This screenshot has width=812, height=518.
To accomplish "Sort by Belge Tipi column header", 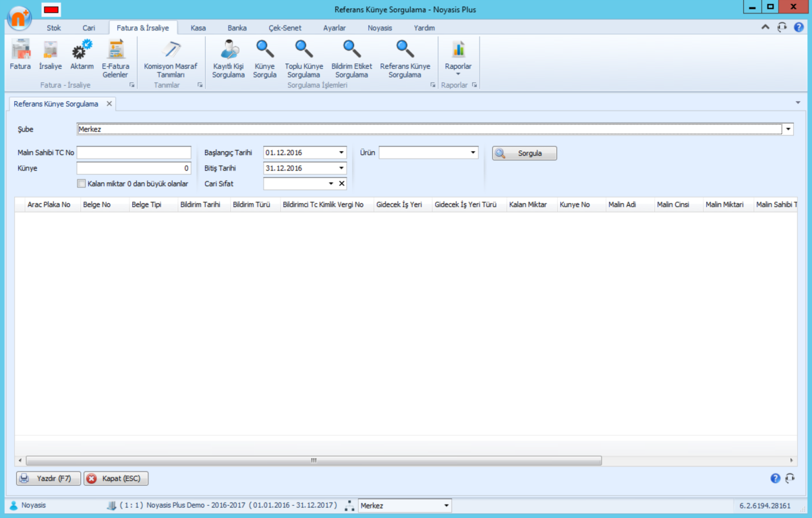I will pos(153,204).
